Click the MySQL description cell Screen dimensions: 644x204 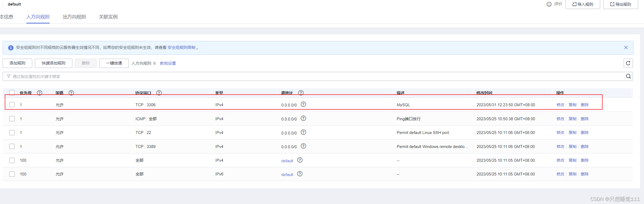[x=403, y=105]
